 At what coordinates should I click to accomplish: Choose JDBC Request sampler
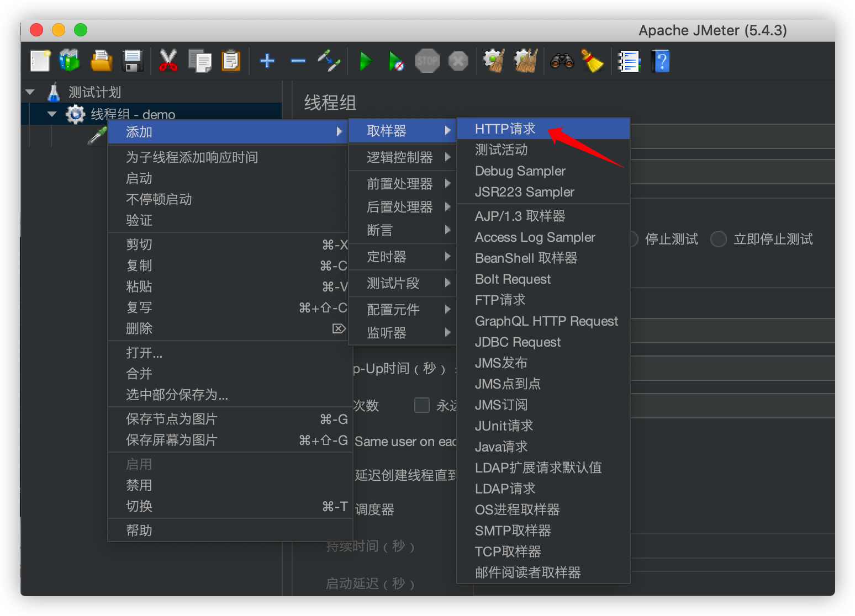[x=543, y=342]
